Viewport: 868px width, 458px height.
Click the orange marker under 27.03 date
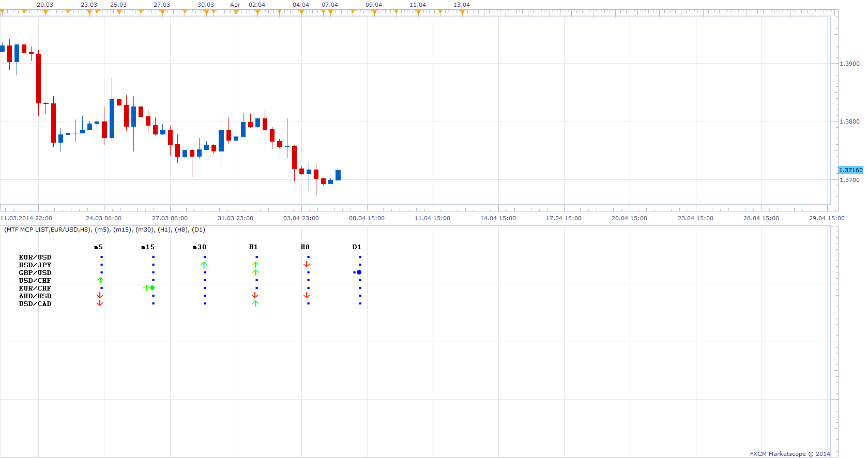pos(162,12)
